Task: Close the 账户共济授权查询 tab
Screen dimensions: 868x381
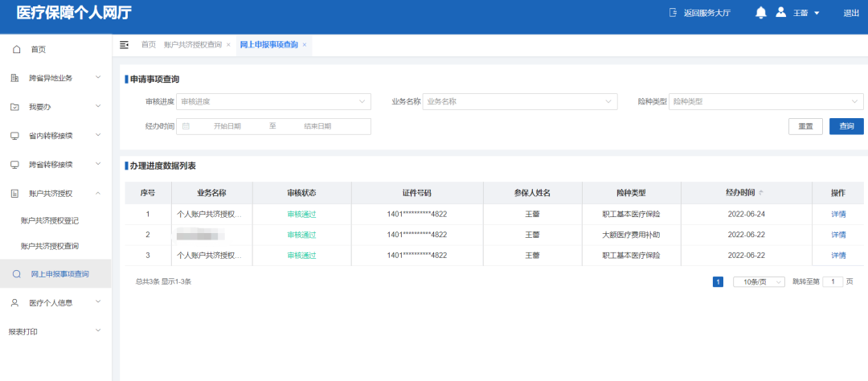Action: 228,45
